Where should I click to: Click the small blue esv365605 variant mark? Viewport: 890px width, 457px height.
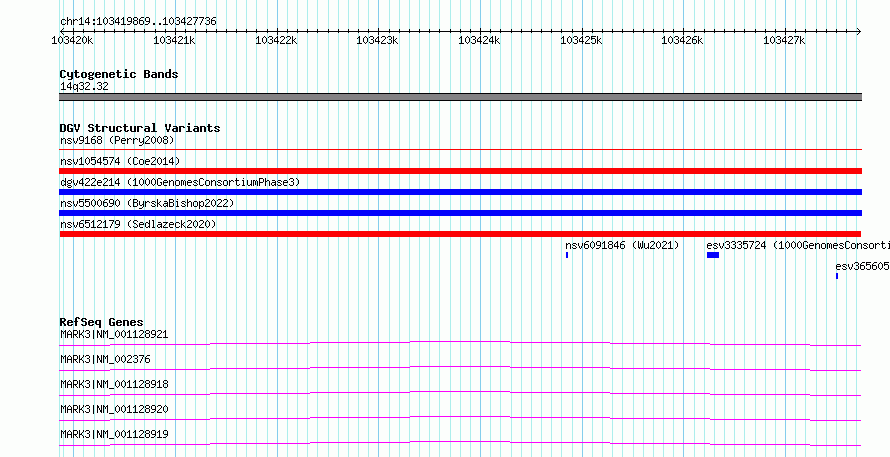coord(837,276)
